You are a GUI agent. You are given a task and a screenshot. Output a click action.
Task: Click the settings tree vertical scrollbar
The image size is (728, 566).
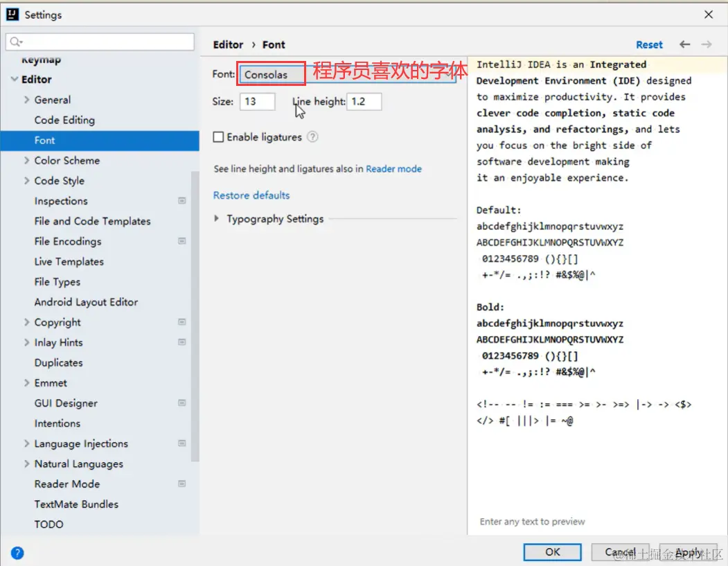pyautogui.click(x=195, y=316)
